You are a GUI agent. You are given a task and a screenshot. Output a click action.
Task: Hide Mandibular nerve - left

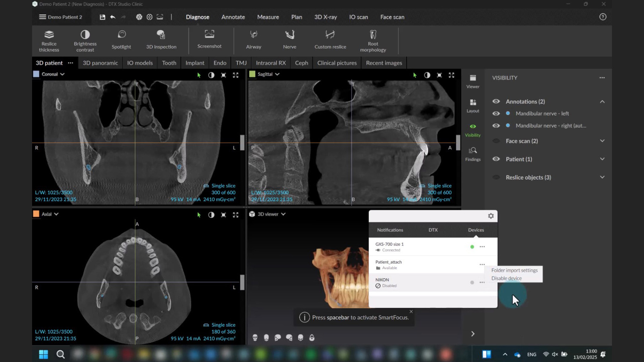496,113
